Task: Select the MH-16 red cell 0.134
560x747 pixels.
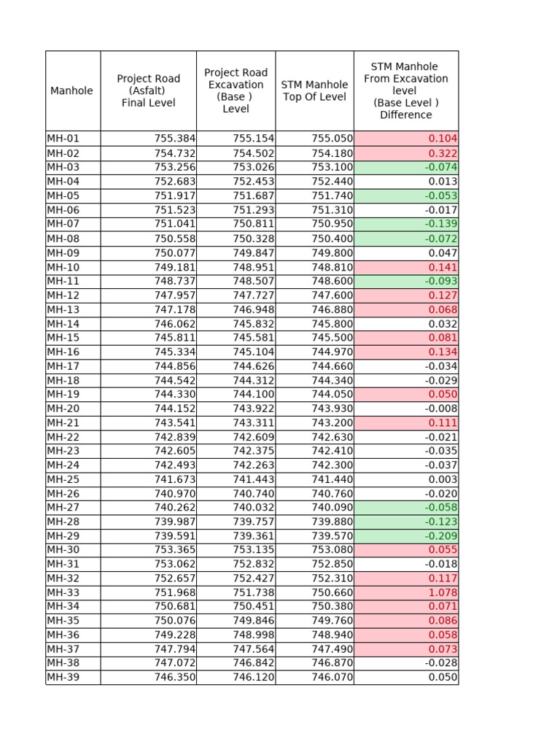Action: coord(406,352)
